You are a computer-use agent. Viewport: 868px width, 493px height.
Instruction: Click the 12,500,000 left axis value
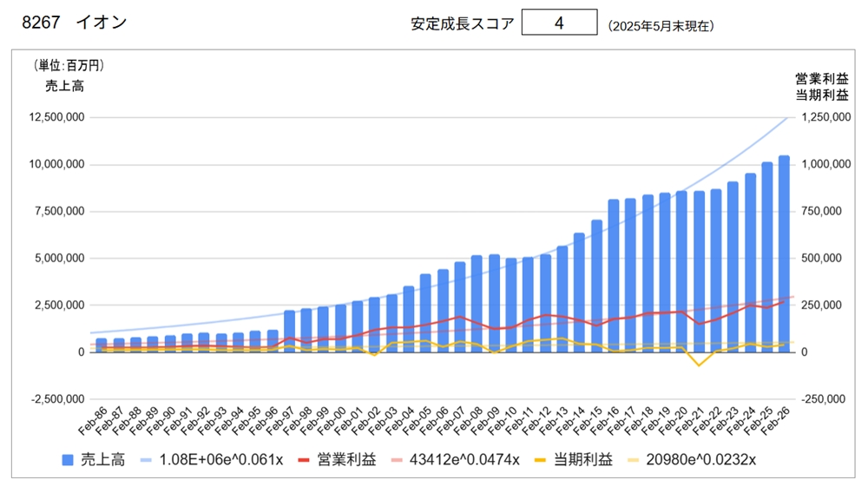(x=57, y=117)
